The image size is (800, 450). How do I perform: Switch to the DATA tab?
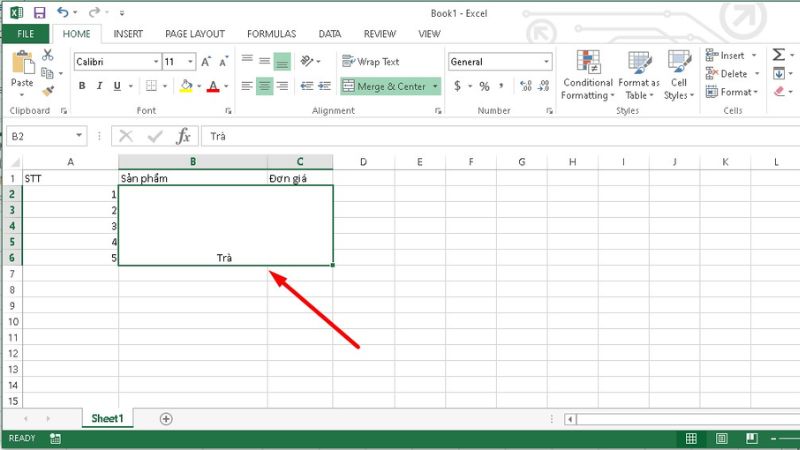point(330,34)
